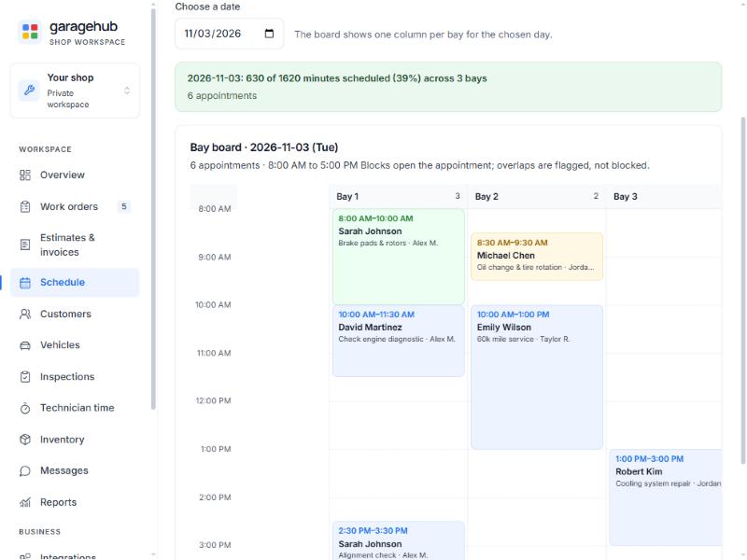
Task: Open Sarah Johnson 8:00 AM brake appointment
Action: [399, 257]
